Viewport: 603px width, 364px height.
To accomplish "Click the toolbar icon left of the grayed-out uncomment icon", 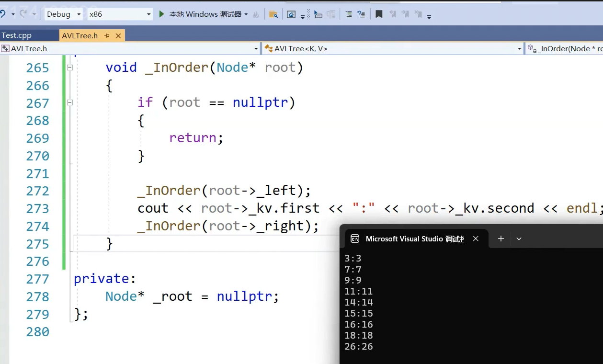I will click(318, 14).
